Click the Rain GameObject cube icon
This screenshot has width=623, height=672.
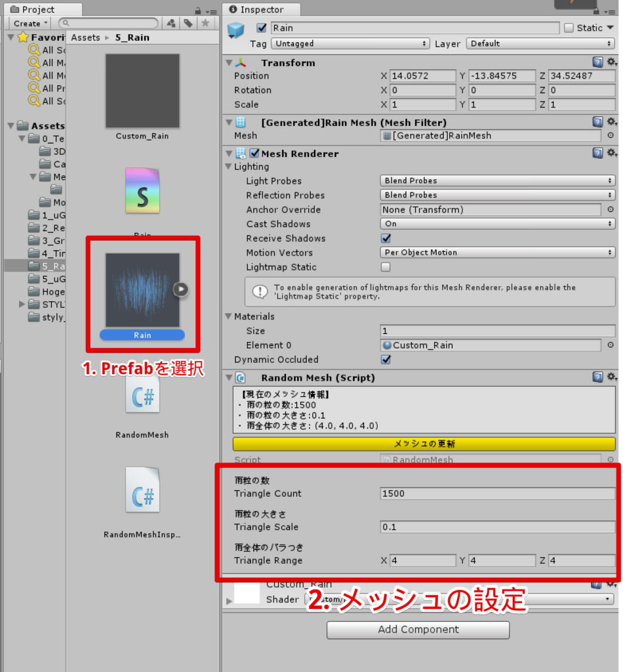235,31
